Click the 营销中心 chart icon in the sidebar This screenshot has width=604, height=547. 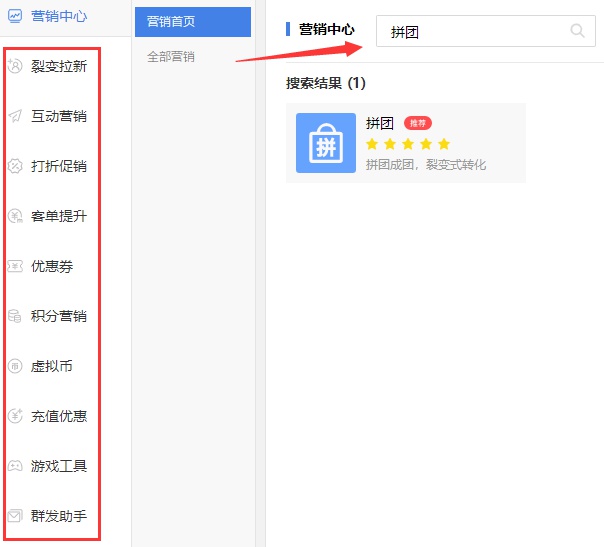coord(15,16)
